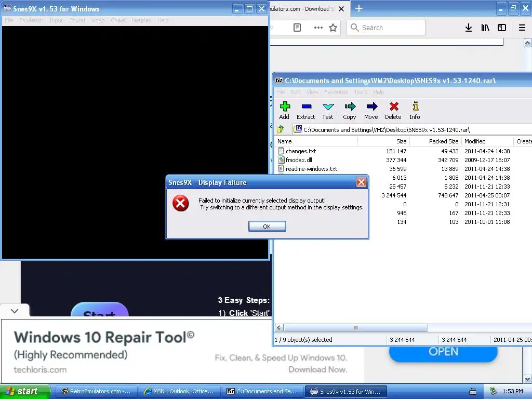This screenshot has width=532, height=399.
Task: Open the View menu in 7-Zip
Action: [x=312, y=92]
